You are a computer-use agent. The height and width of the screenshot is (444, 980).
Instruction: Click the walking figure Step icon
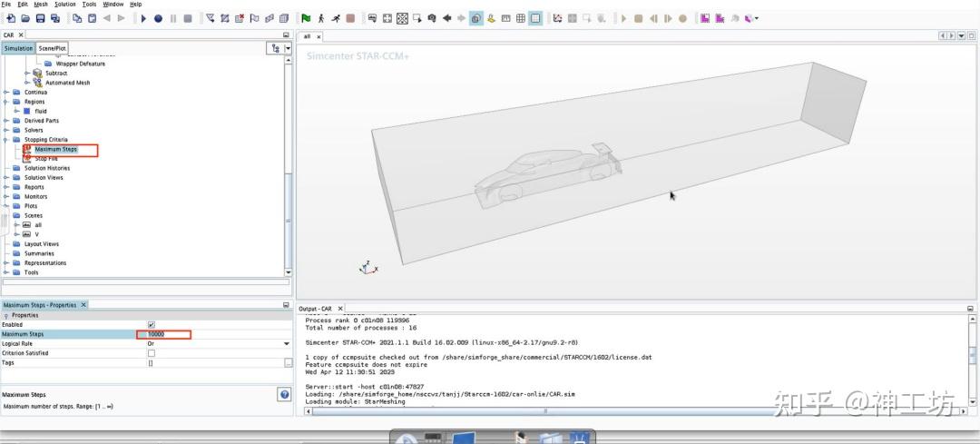321,18
